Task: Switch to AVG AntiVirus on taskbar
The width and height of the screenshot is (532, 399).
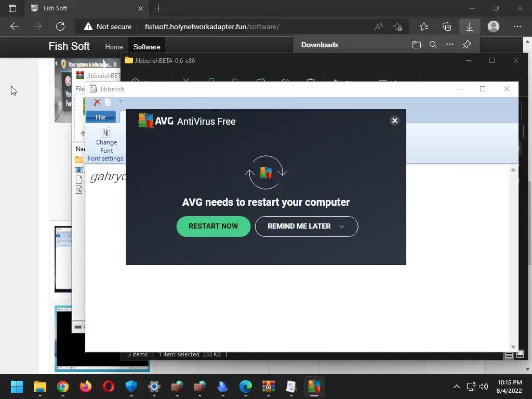Action: tap(314, 387)
